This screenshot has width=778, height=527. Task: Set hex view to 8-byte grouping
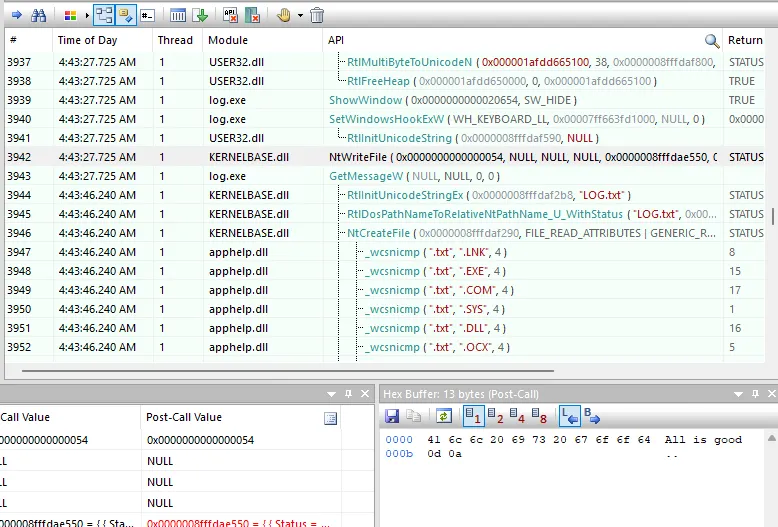click(x=539, y=416)
